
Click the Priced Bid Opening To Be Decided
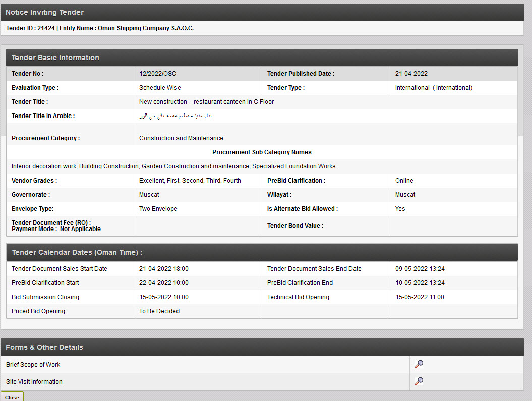pos(159,311)
